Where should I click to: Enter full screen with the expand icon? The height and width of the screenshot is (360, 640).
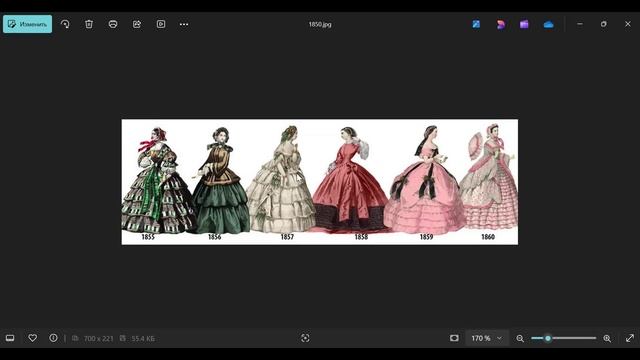630,338
